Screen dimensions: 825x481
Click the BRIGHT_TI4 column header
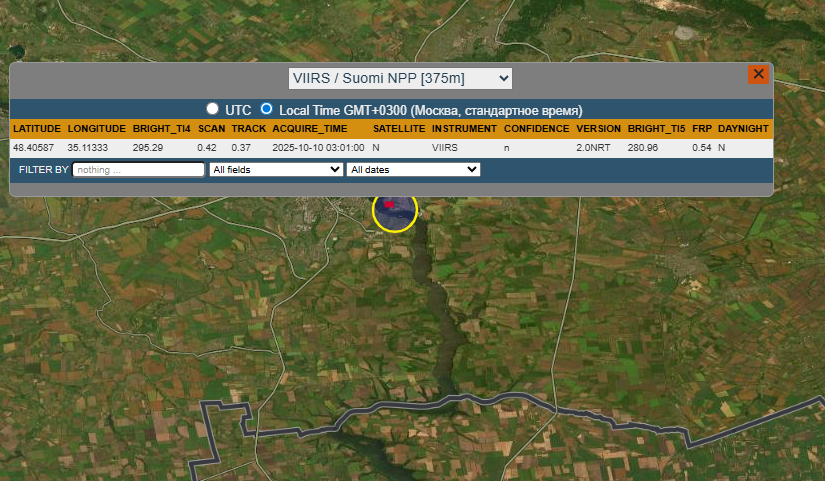point(161,129)
